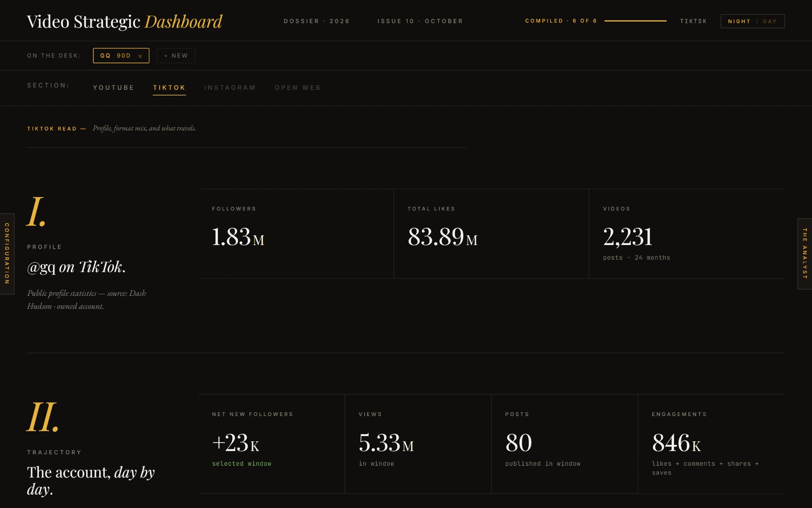
Task: Click 'DOSSIER · 2026' header text
Action: point(317,21)
